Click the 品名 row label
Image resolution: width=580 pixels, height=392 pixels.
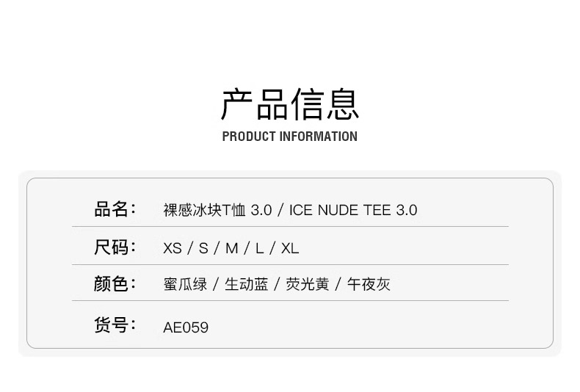coord(115,209)
